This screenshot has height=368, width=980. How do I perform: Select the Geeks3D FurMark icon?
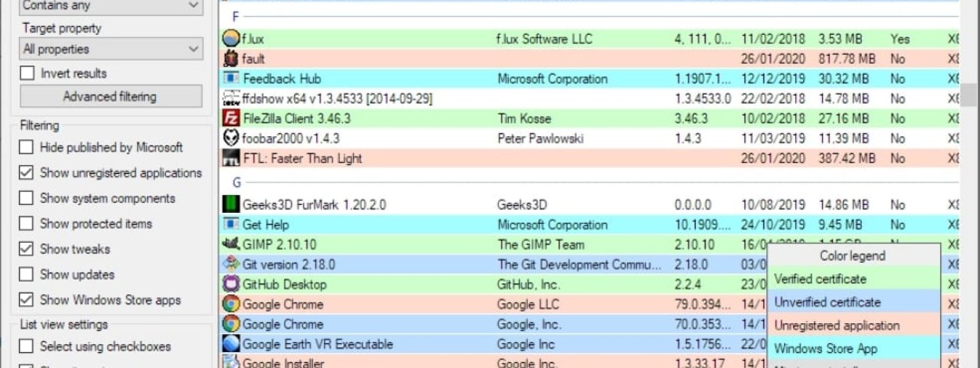coord(231,204)
